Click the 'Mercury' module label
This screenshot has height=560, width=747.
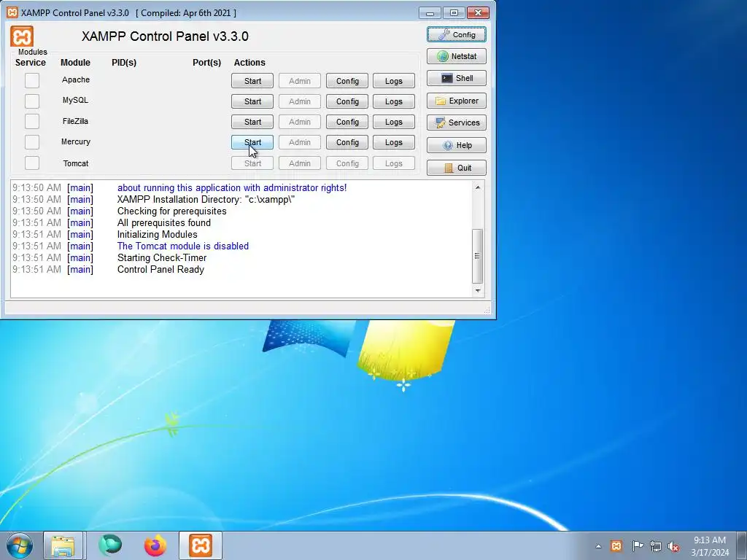pyautogui.click(x=76, y=141)
